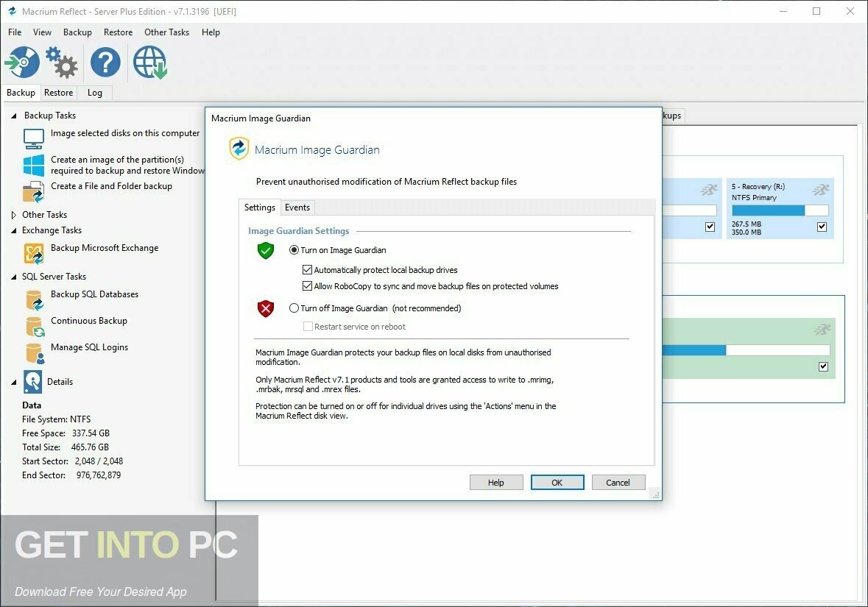The width and height of the screenshot is (868, 607).
Task: Toggle Restart service on reboot checkbox
Action: tap(308, 327)
